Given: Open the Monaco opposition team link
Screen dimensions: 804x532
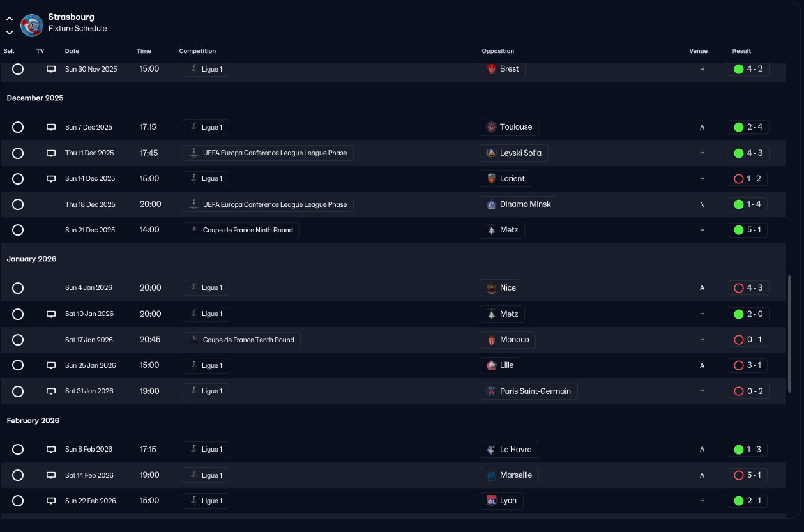Looking at the screenshot, I should [x=508, y=340].
